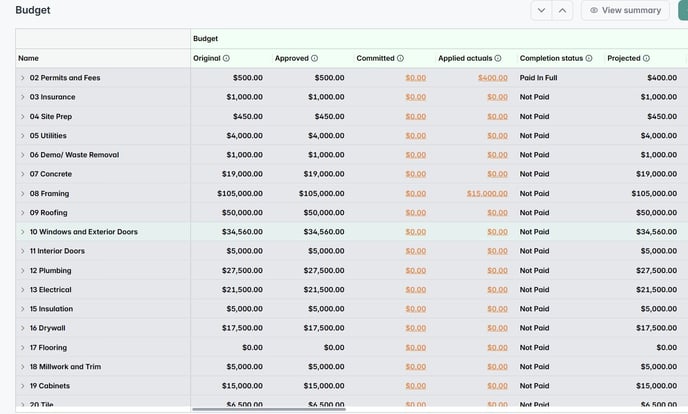Expand the 13 Electrical row

click(x=22, y=290)
